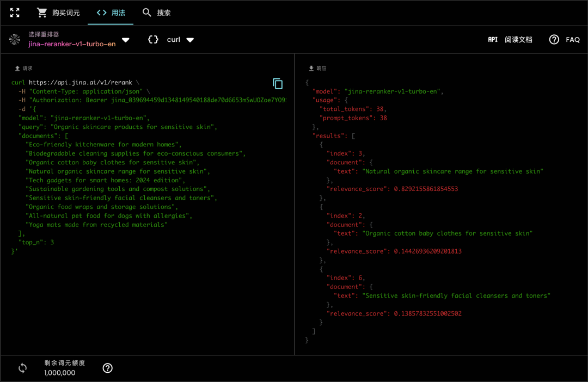Click the 请求 upload icon
Viewport: 588px width, 382px height.
(17, 68)
